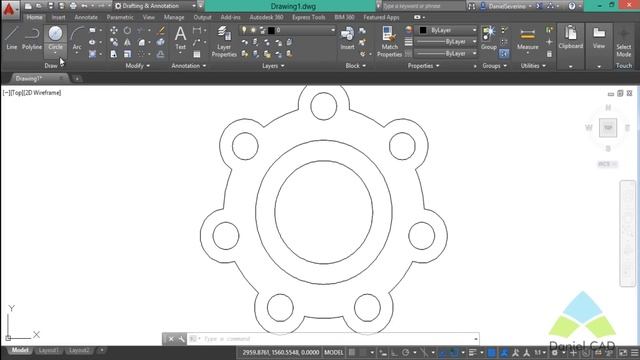This screenshot has width=640, height=360.
Task: Click the Rectangle tool icon
Action: point(92,30)
